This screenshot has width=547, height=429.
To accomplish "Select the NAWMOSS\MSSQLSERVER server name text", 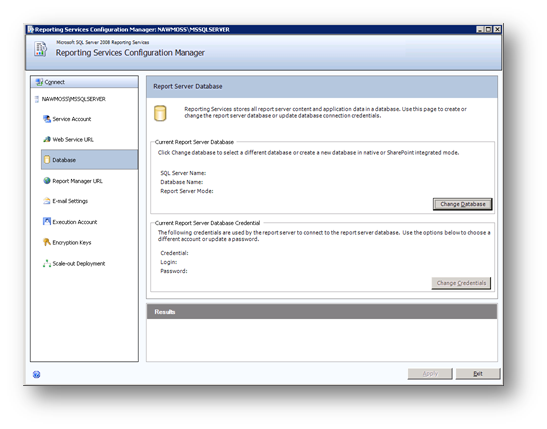I will point(74,99).
